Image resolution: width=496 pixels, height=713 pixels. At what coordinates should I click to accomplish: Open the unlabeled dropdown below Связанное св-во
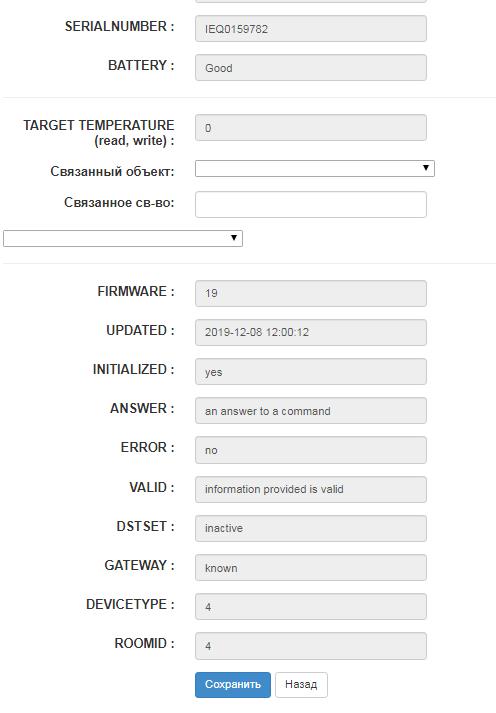[x=123, y=238]
